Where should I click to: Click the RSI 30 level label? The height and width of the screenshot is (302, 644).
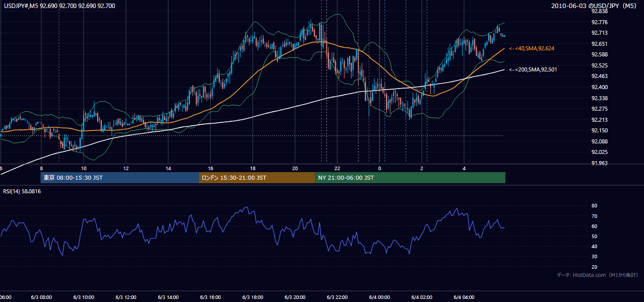(x=594, y=257)
